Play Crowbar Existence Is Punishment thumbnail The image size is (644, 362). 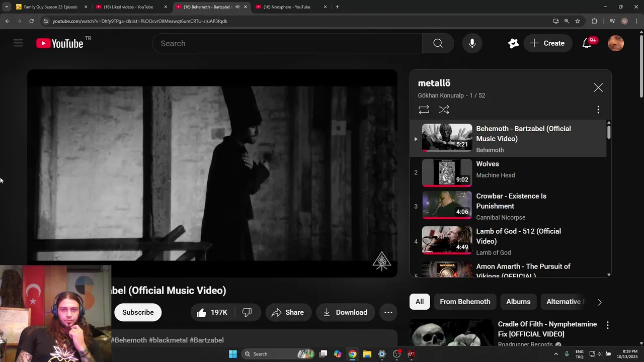447,205
